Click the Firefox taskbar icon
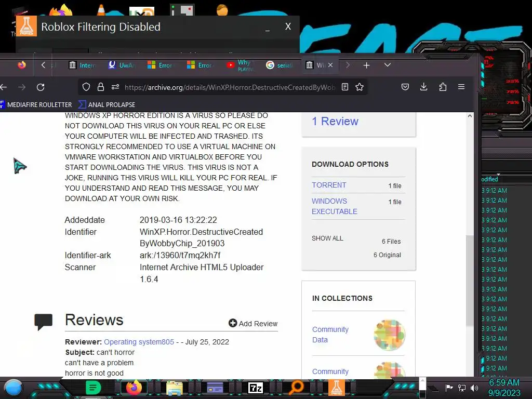532x399 pixels. click(x=134, y=388)
